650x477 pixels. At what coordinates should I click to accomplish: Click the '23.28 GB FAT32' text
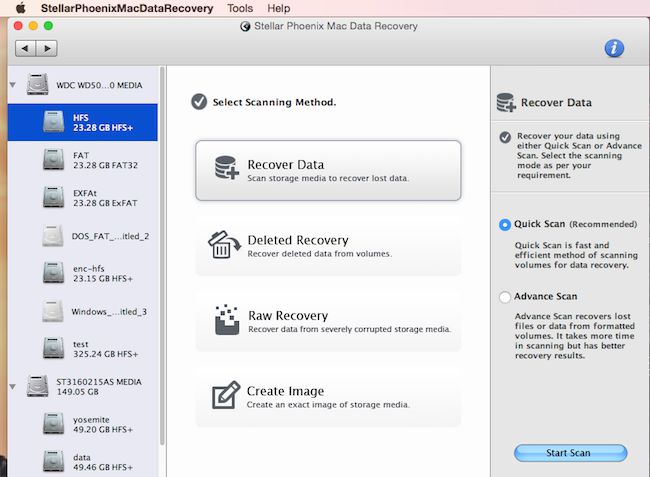point(105,165)
